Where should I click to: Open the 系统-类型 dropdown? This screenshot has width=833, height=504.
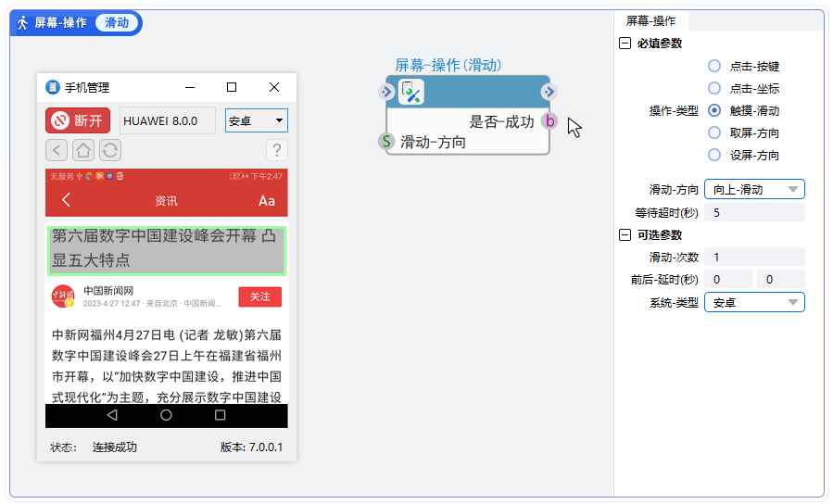click(754, 302)
